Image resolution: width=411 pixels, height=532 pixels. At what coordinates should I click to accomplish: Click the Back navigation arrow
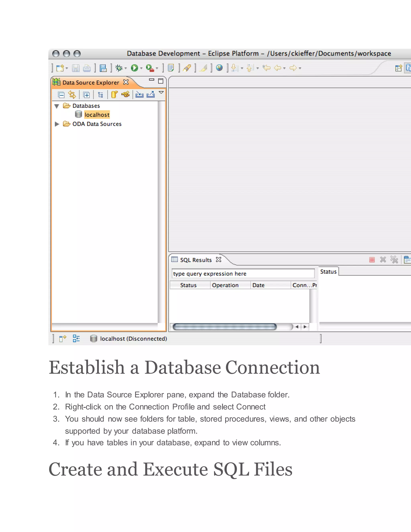278,68
